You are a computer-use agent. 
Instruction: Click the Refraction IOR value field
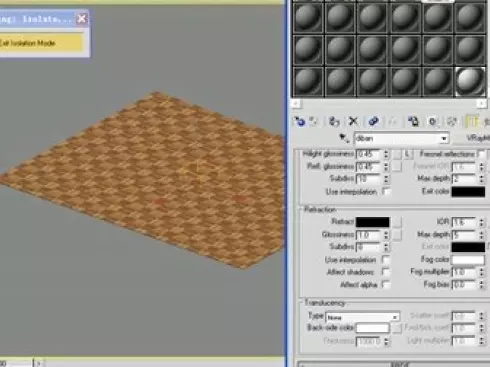pos(464,222)
